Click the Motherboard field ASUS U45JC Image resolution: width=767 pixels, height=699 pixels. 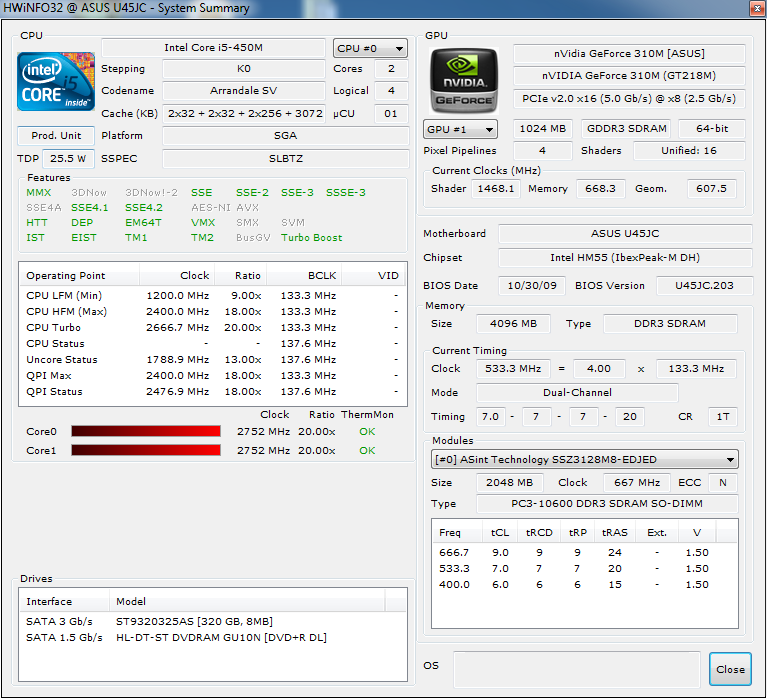point(625,233)
